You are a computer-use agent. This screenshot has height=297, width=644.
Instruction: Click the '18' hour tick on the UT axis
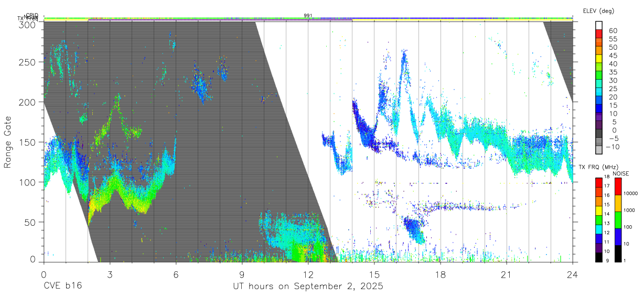click(x=441, y=274)
